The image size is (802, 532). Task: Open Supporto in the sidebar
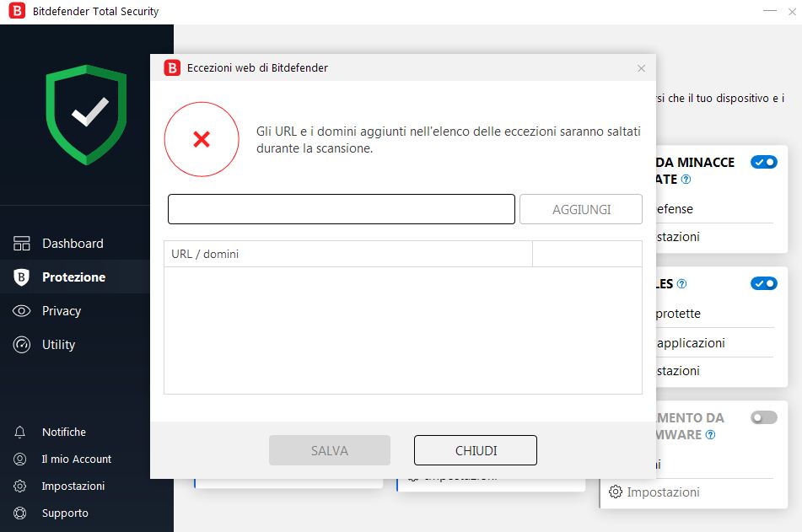65,513
